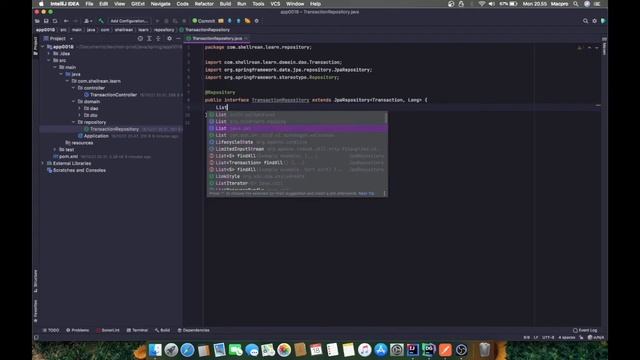This screenshot has height=360, width=640.
Task: Click the Save All icon in toolbar
Action: pos(46,21)
